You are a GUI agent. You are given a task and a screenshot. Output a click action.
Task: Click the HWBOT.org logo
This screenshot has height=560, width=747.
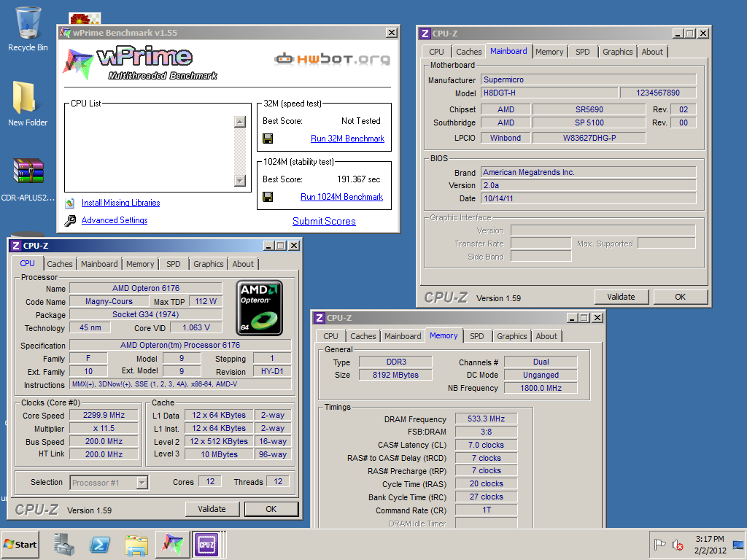(332, 59)
